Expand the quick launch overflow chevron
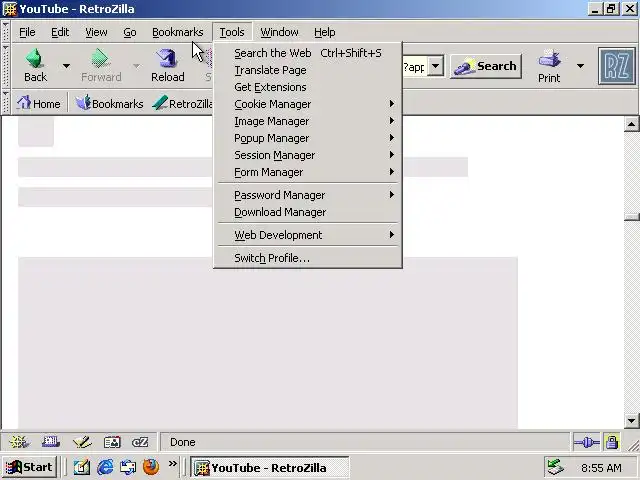The height and width of the screenshot is (480, 640). [173, 464]
